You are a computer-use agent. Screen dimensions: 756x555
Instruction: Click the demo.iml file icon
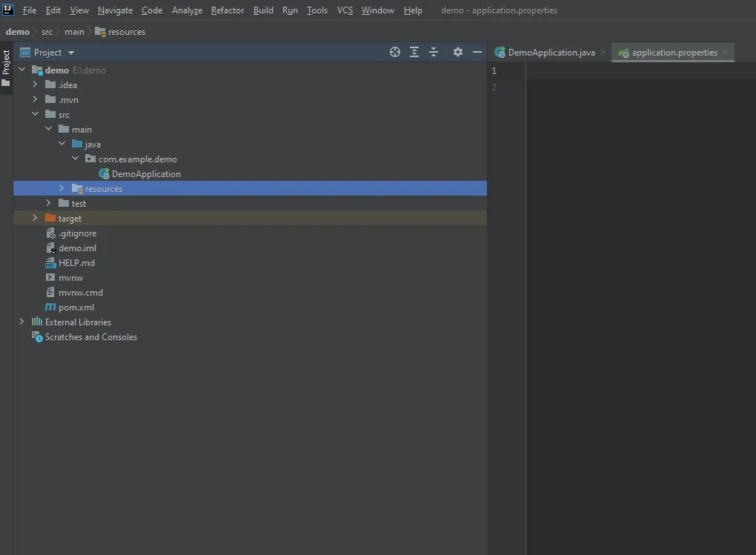tap(50, 248)
